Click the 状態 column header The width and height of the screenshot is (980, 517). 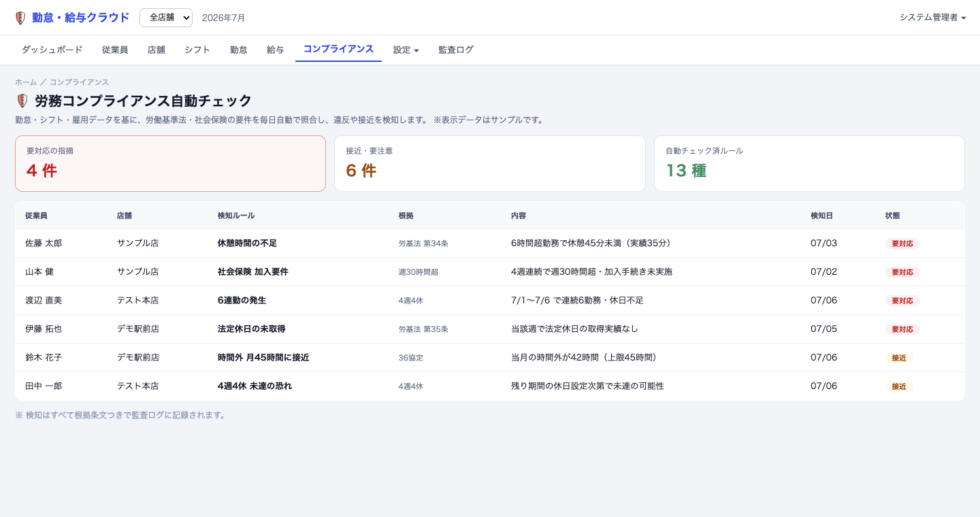(892, 216)
